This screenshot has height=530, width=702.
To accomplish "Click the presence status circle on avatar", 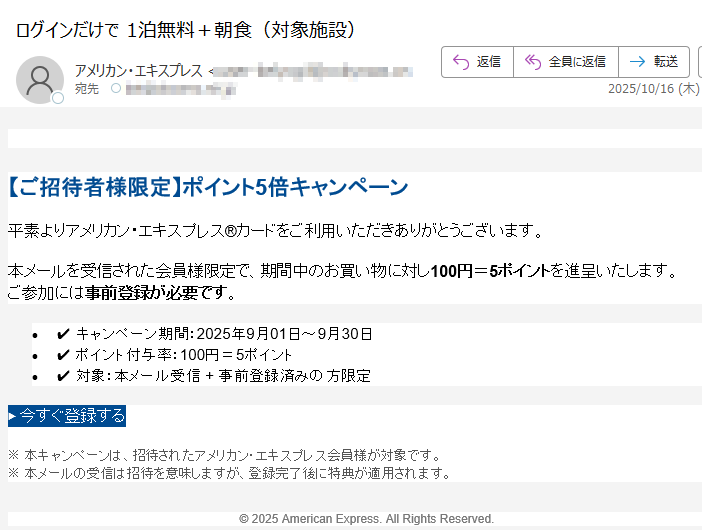I will 58,98.
